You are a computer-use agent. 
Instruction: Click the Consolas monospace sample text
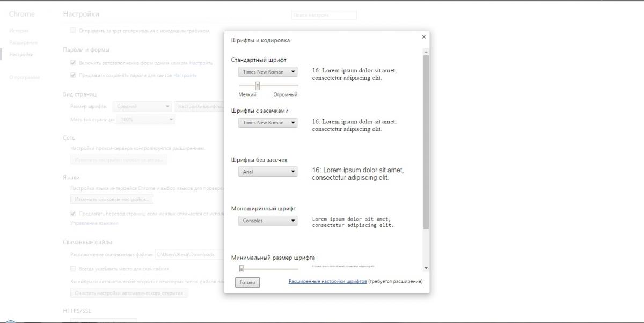coord(353,222)
